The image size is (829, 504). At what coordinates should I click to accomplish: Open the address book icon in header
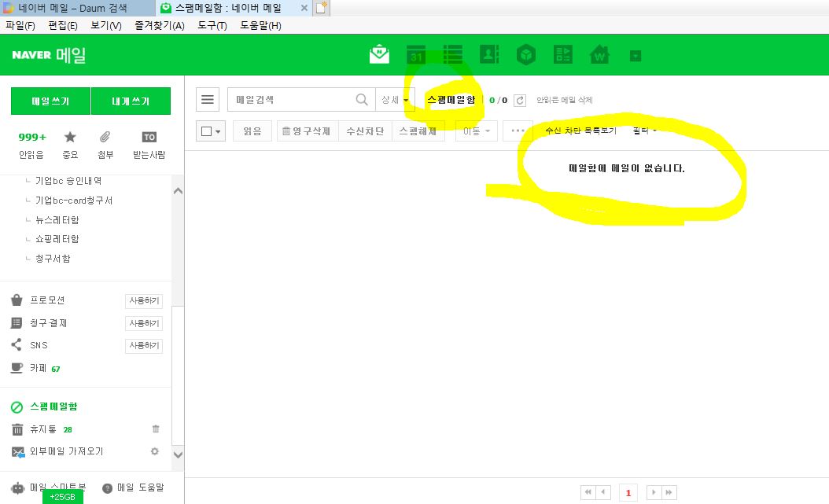(x=489, y=54)
